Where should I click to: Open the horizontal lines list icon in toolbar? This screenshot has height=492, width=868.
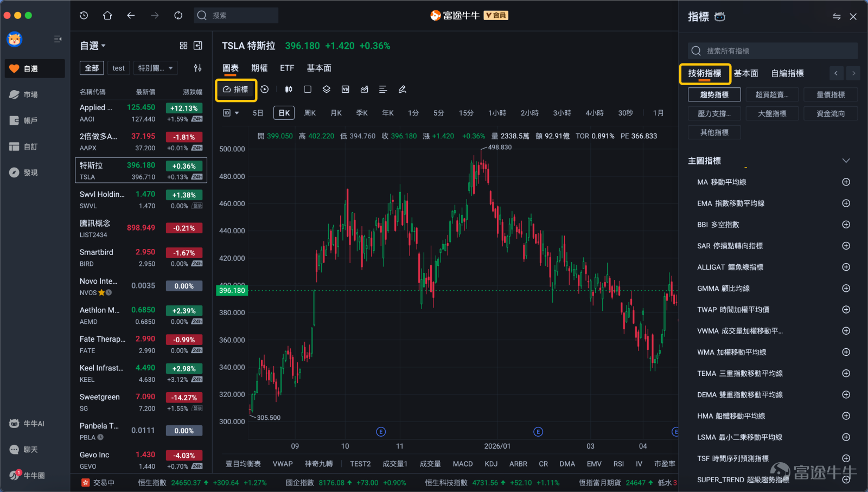(383, 90)
